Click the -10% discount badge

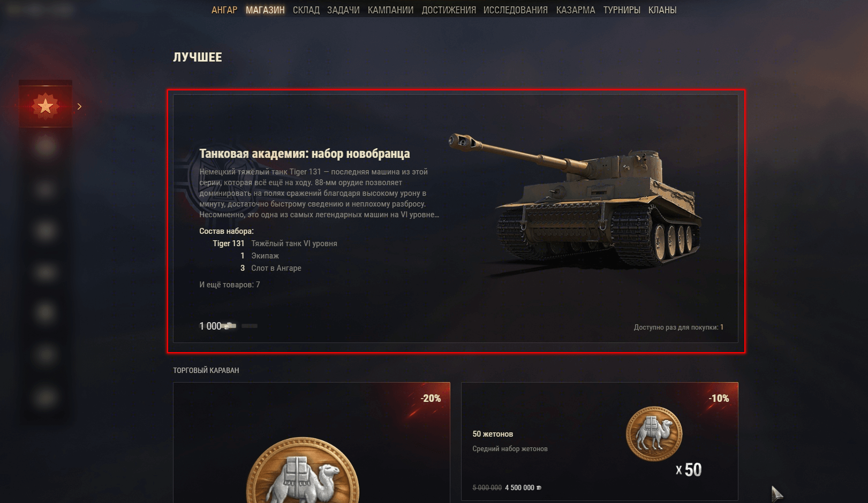[x=719, y=399]
